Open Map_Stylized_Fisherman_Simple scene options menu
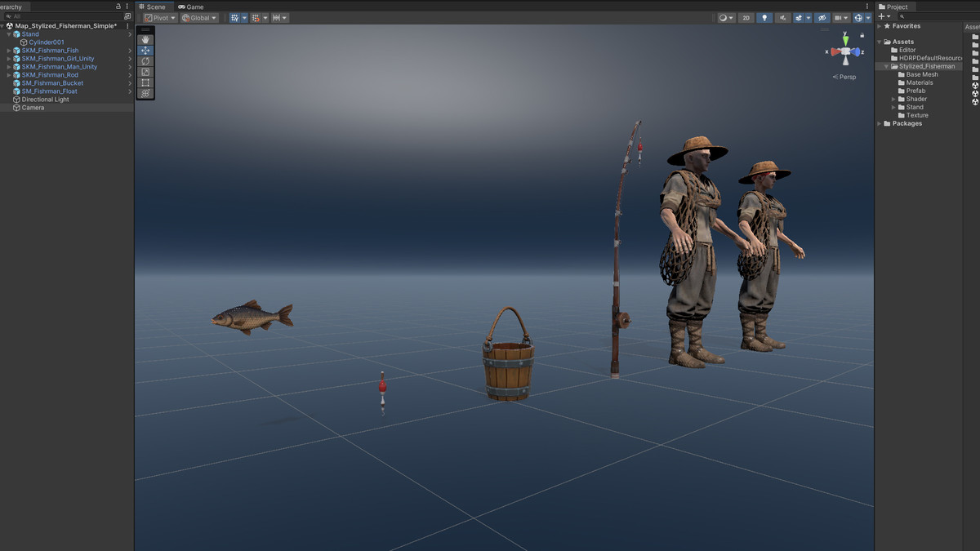980x551 pixels. pyautogui.click(x=127, y=26)
